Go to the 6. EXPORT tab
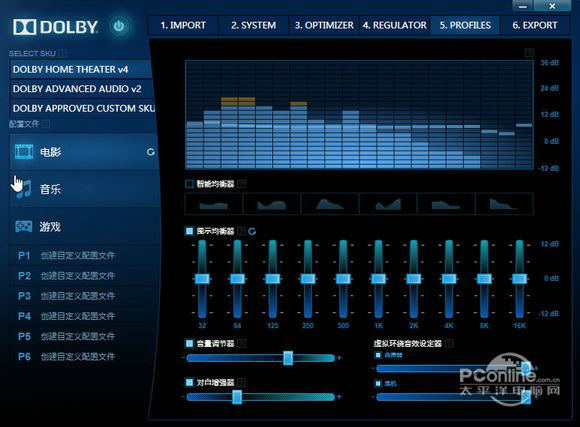 [535, 25]
